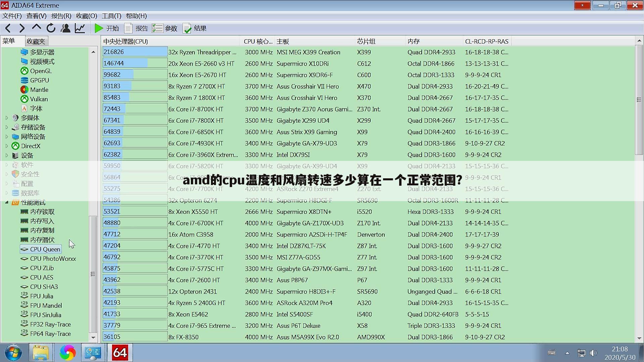This screenshot has width=644, height=362.
Task: Select the GPGPU sidebar icon
Action: tap(24, 80)
